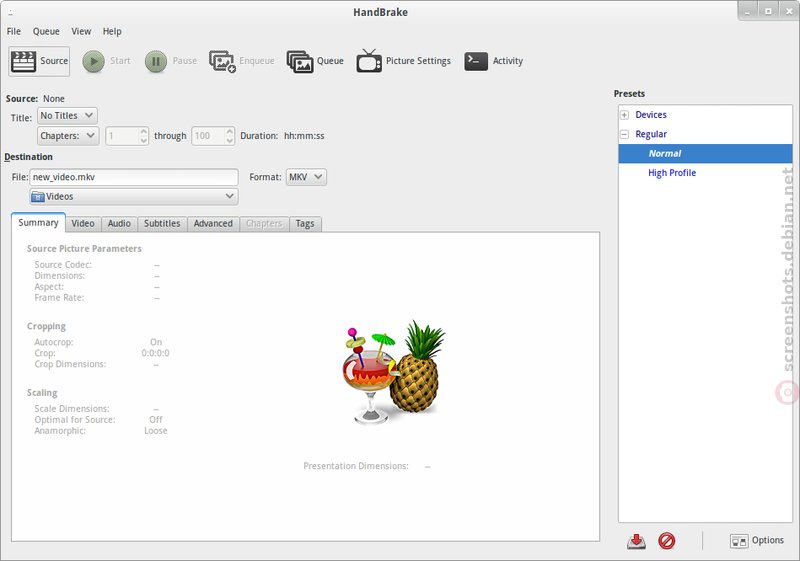Minimize the HandBrake window

coord(747,11)
